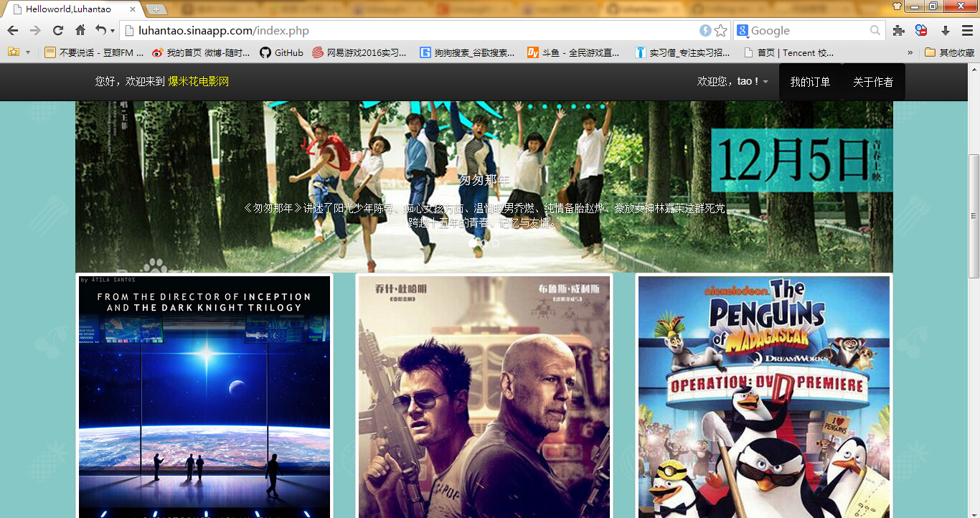Open the GitHub bookmark
The height and width of the screenshot is (518, 980).
282,52
